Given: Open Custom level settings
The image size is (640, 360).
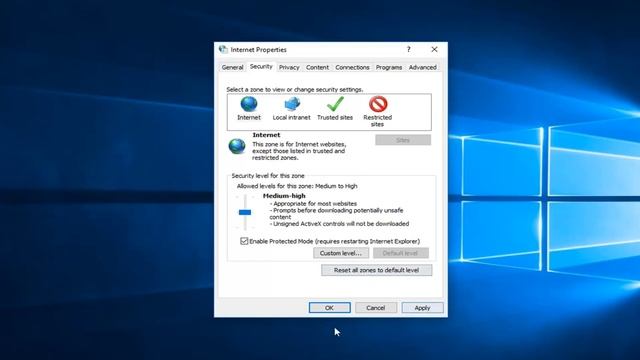Looking at the screenshot, I should (x=341, y=253).
